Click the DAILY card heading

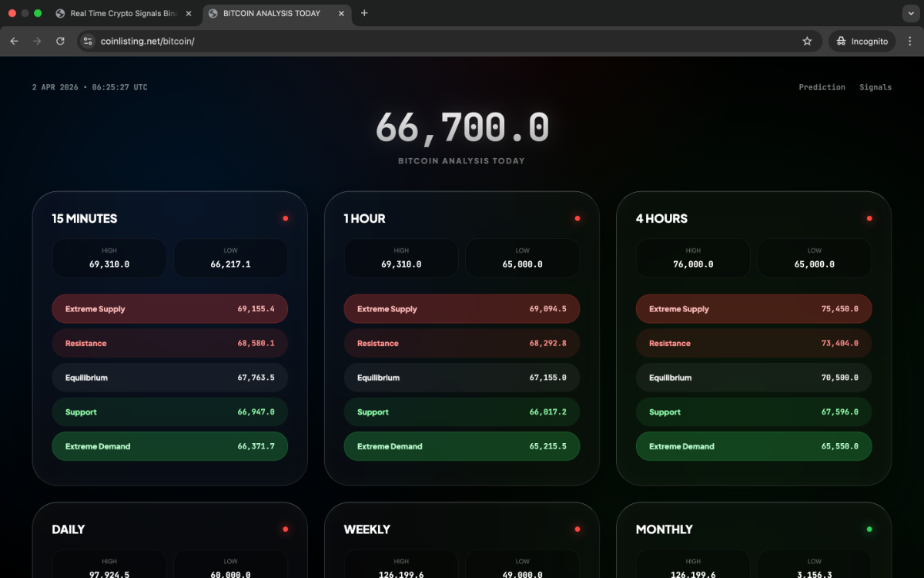[x=69, y=529]
